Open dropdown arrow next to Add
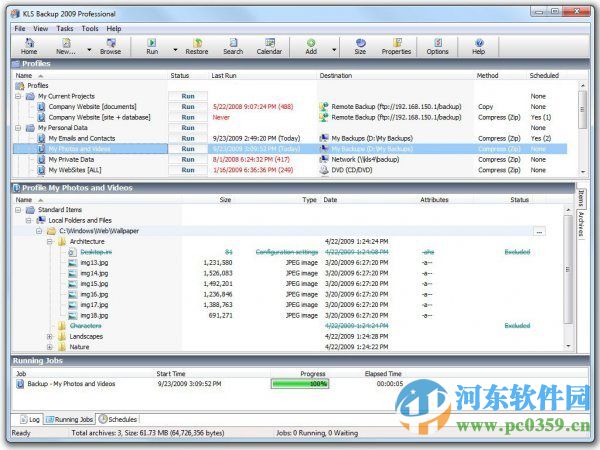600x450 pixels. [x=334, y=50]
